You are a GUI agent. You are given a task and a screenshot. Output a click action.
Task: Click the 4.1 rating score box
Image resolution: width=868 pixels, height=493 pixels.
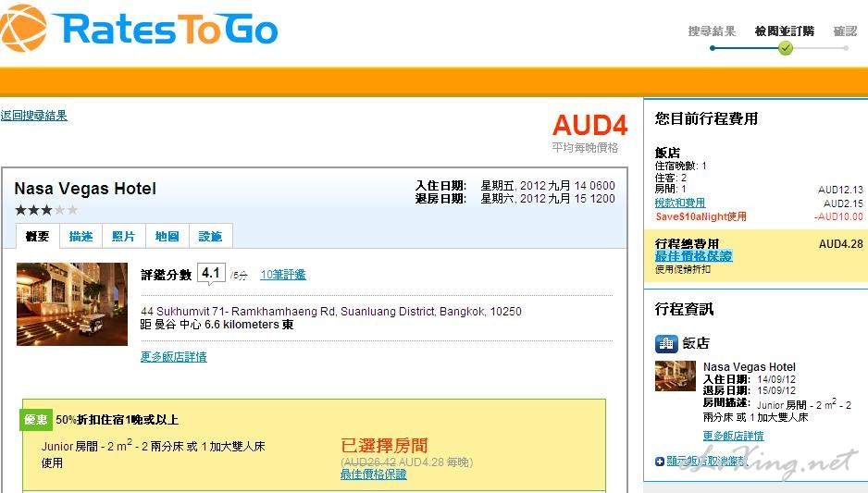coord(211,274)
